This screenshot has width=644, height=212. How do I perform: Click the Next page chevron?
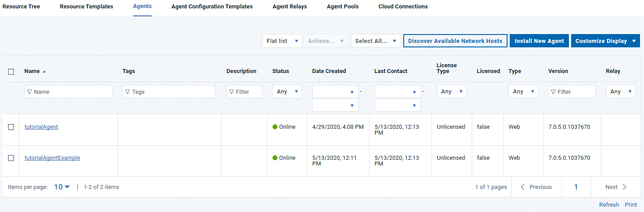[x=625, y=187]
